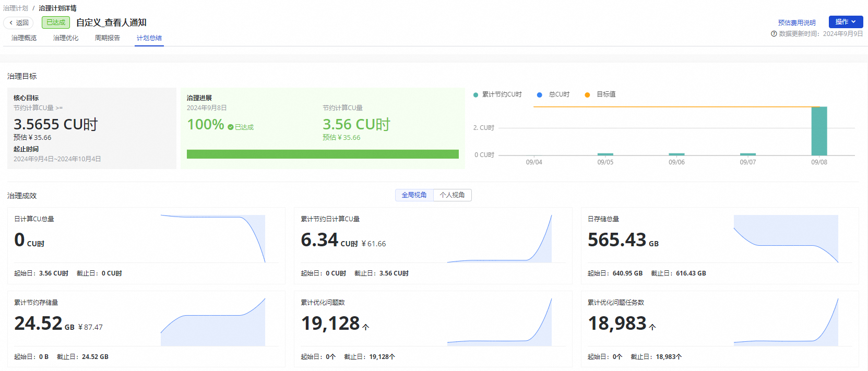The image size is (868, 371).
Task: Click the 已达成 status tag
Action: click(x=56, y=22)
